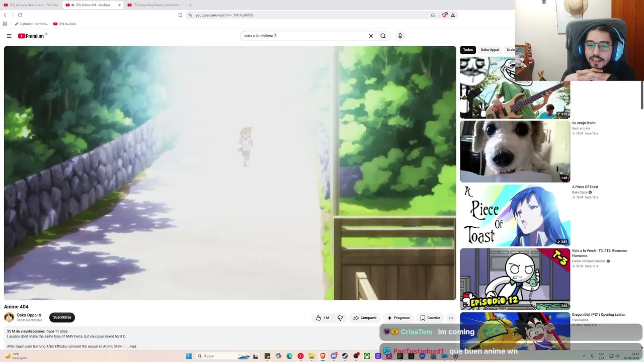Go to YouTube Premium home logo
644x362 pixels.
click(x=32, y=36)
